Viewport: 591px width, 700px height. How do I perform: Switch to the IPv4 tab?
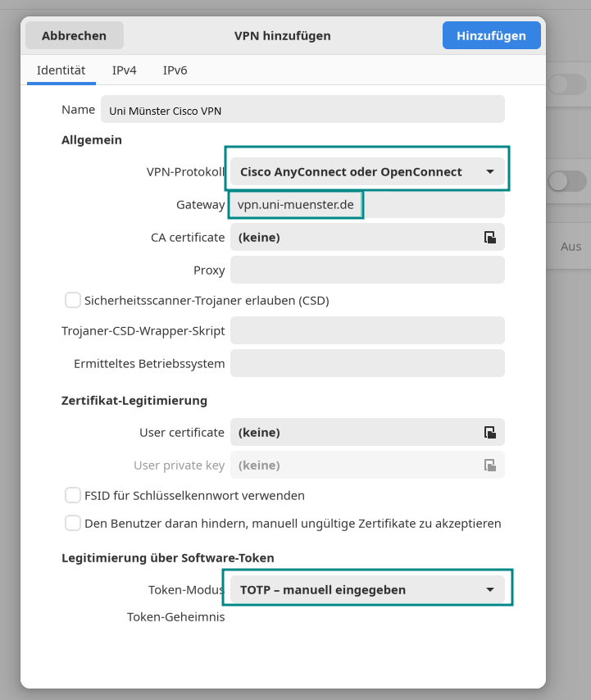(x=124, y=70)
